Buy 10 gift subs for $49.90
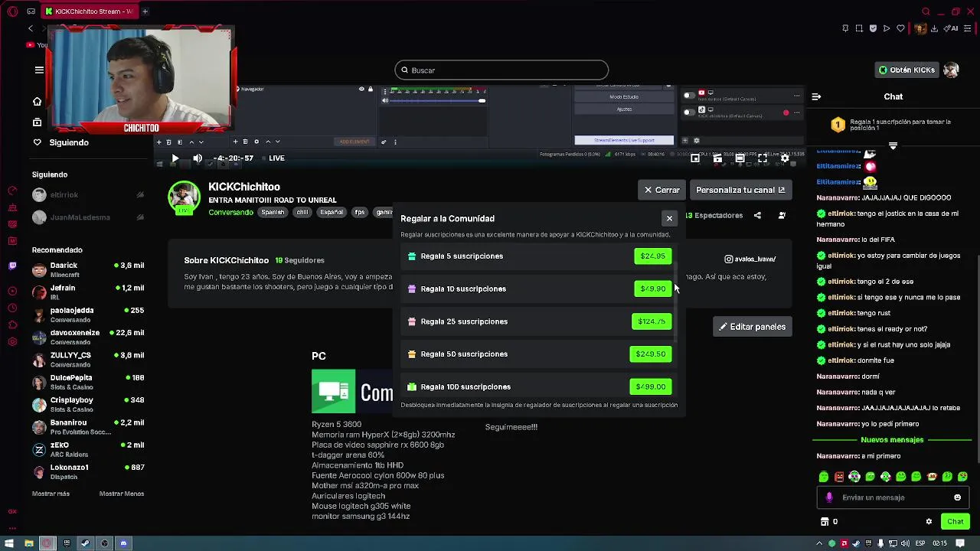Image resolution: width=980 pixels, height=551 pixels. point(652,289)
